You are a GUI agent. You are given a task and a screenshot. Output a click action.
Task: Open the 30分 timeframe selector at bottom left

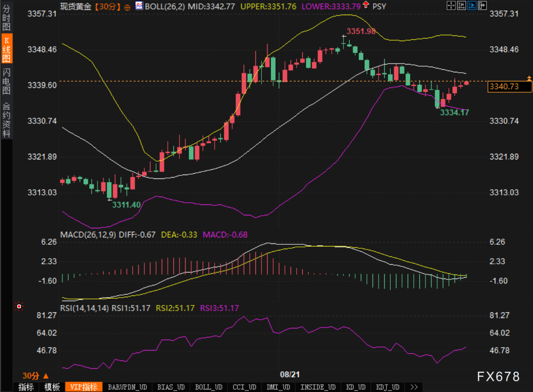coord(35,376)
